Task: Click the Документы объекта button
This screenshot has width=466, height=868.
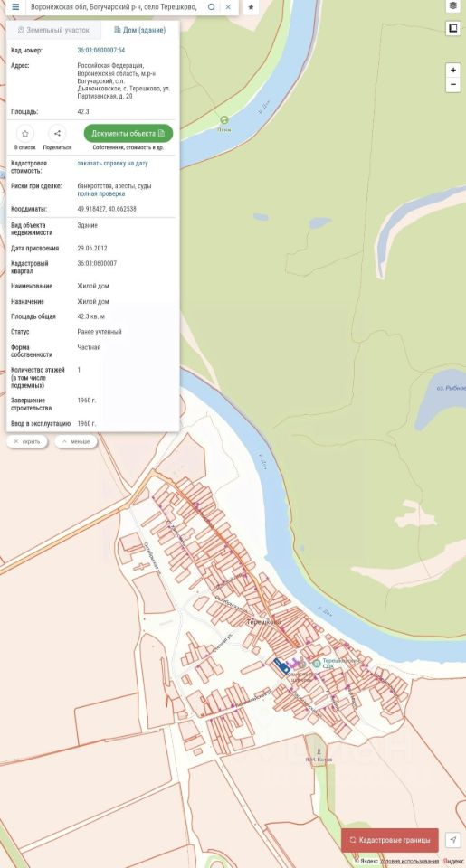Action: (x=128, y=134)
